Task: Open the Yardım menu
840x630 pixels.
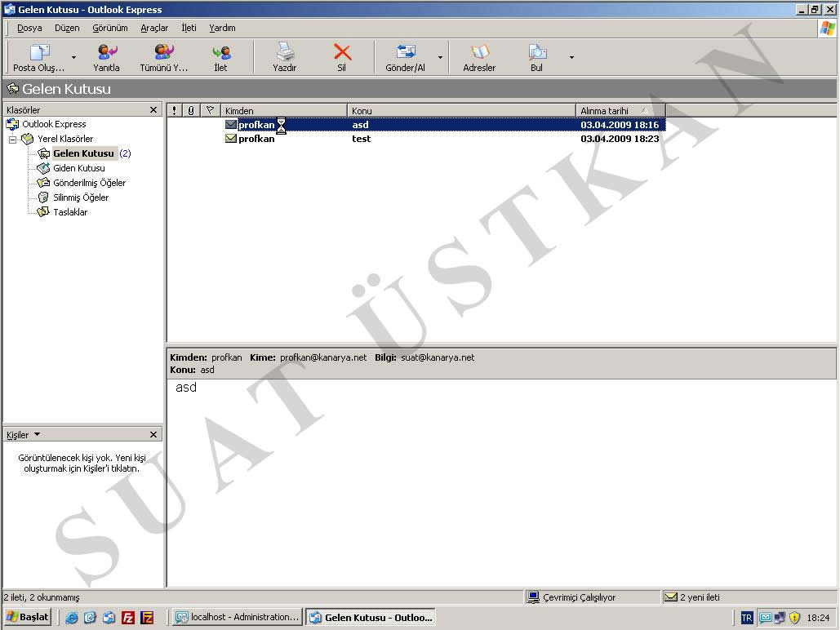Action: coord(222,28)
